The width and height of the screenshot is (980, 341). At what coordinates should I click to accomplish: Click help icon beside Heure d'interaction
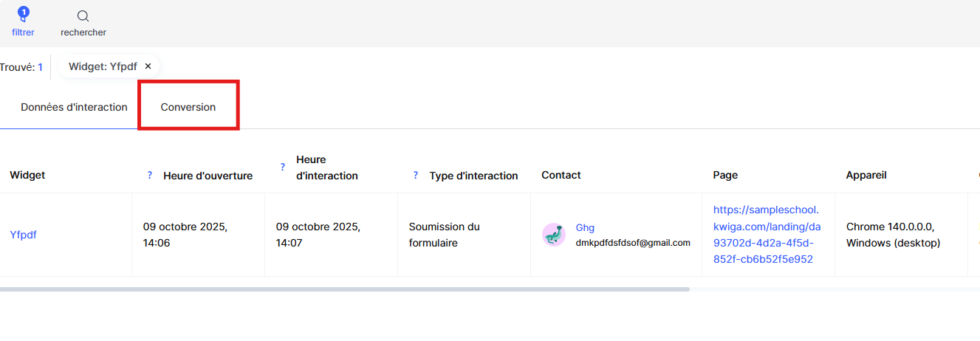coord(283,168)
